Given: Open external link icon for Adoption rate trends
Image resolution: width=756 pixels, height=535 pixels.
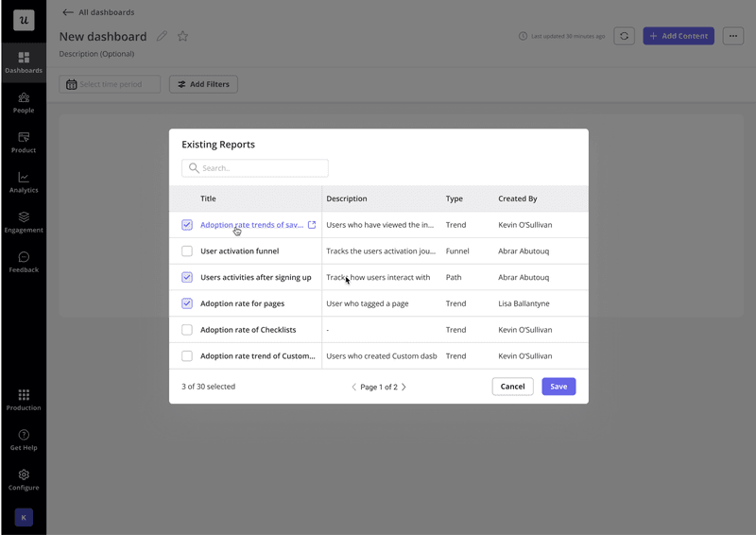Looking at the screenshot, I should point(312,225).
